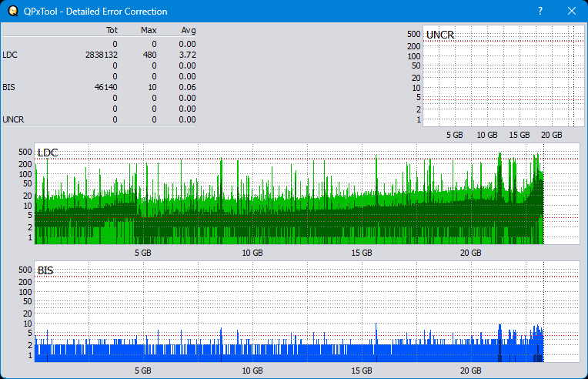The width and height of the screenshot is (588, 379).
Task: Click the LDC max value 480
Action: click(x=149, y=55)
